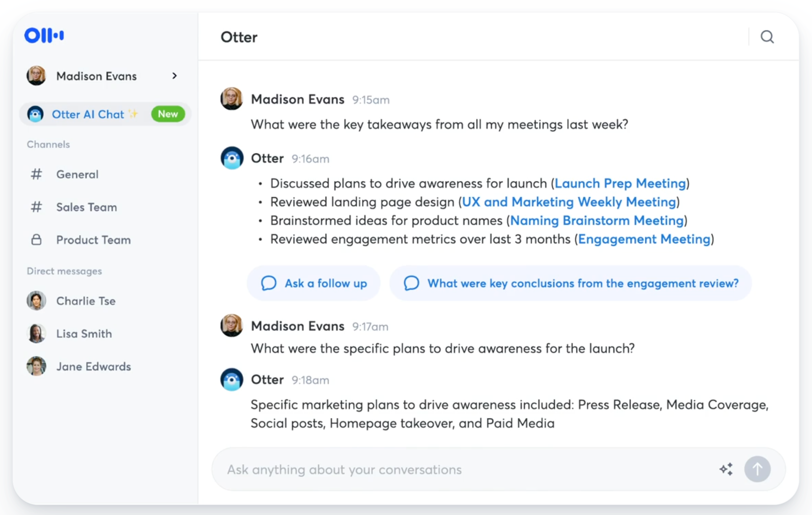Click the hash icon beside General
This screenshot has height=515, width=812.
(x=36, y=174)
